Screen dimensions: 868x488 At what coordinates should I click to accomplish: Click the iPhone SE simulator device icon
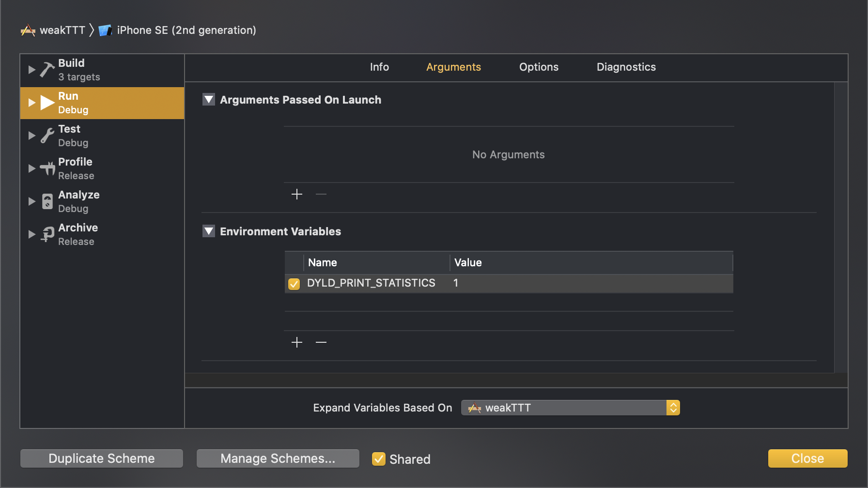coord(105,30)
